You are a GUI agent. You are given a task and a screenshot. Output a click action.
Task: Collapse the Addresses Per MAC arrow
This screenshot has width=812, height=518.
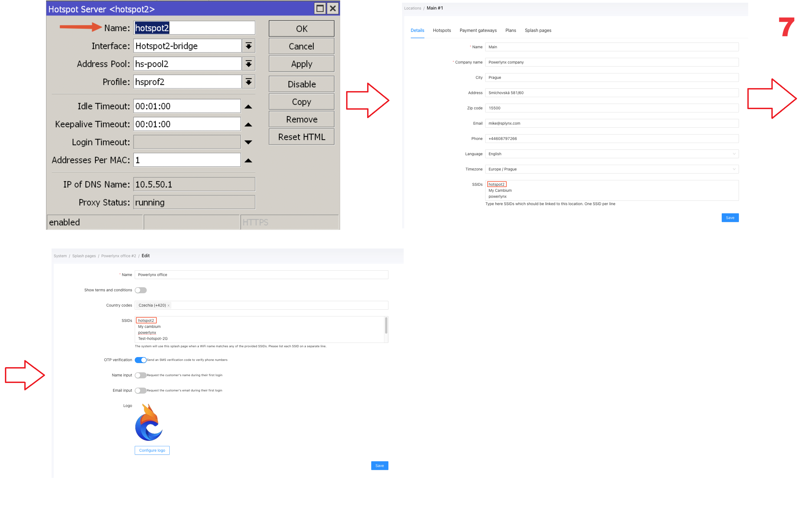[248, 160]
